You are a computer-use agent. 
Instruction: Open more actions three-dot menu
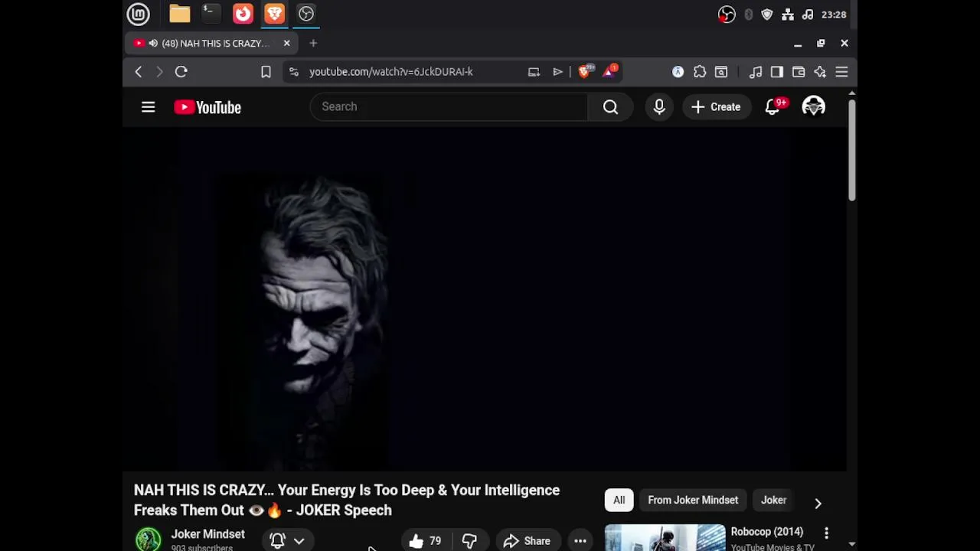580,540
